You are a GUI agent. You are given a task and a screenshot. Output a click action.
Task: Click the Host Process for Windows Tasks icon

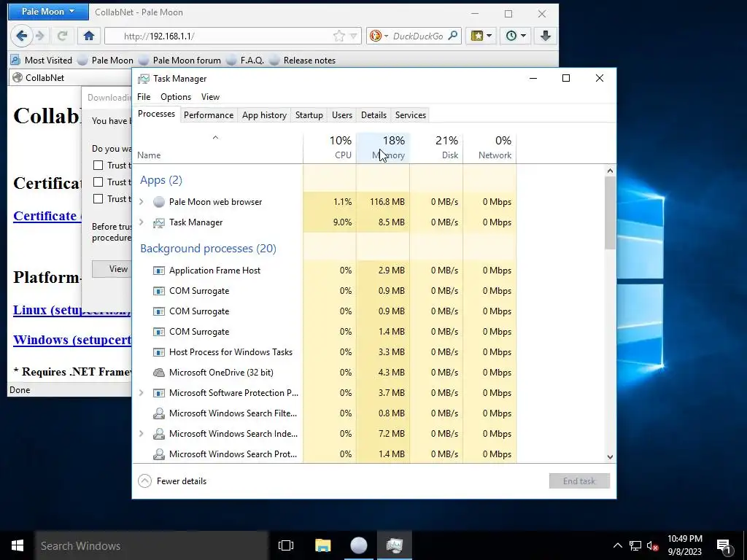(158, 352)
